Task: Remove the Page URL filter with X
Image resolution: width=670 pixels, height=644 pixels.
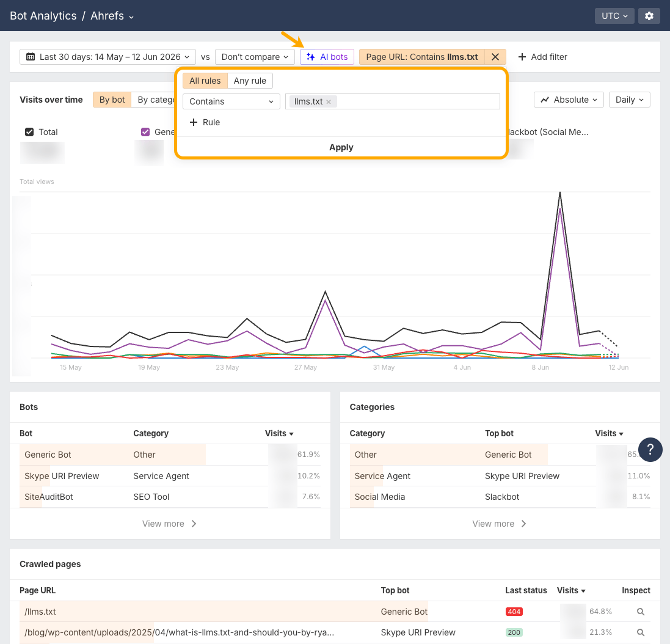Action: (495, 57)
